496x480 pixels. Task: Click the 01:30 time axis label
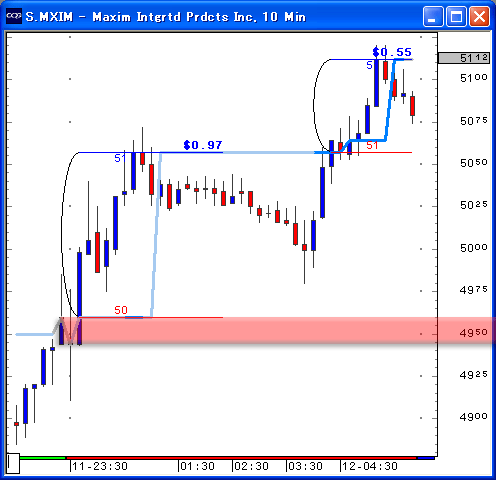coord(197,466)
